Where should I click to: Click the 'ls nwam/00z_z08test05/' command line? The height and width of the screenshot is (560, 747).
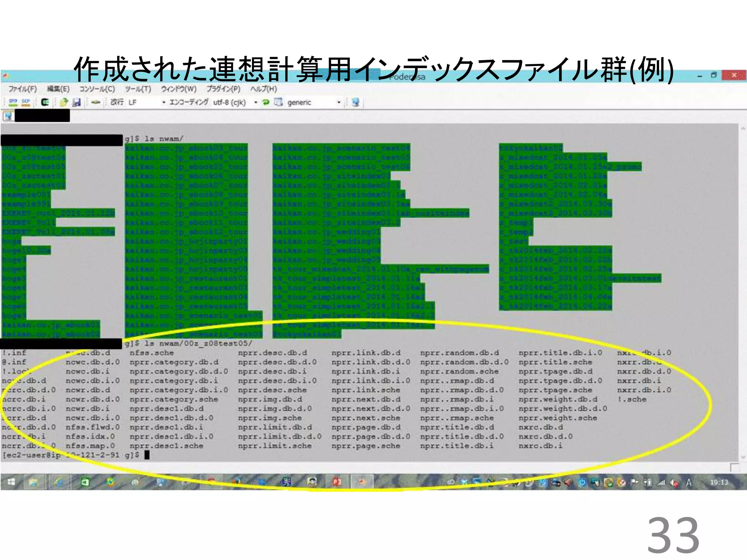(198, 343)
